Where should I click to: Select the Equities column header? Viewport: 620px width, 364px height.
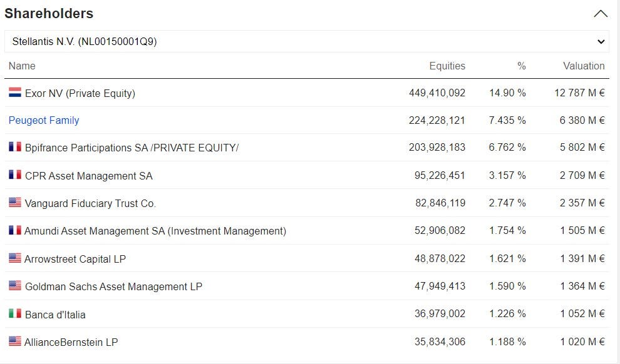click(x=447, y=66)
